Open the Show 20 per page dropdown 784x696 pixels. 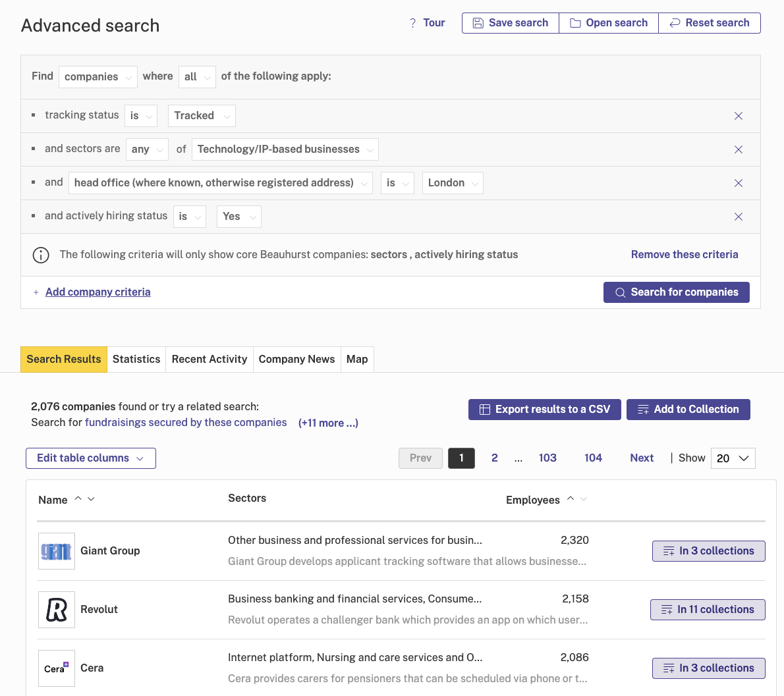733,458
